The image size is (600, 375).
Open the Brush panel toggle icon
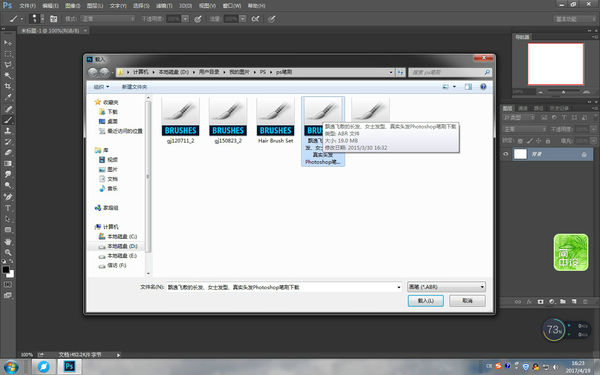[54, 19]
